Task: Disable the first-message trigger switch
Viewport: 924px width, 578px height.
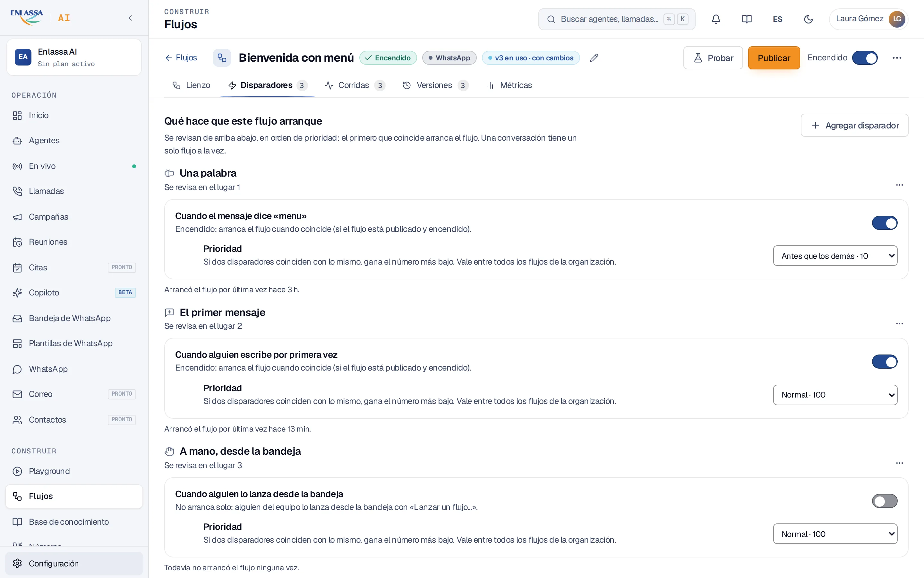Action: 884,362
